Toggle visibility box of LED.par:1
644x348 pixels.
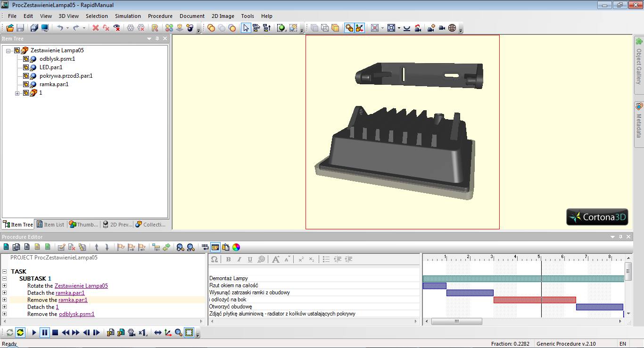(x=26, y=67)
